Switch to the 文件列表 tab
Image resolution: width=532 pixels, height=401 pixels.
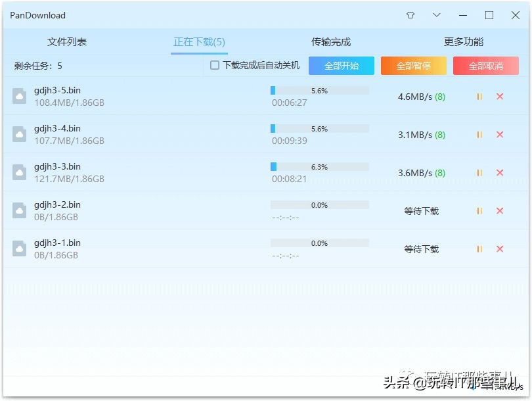pyautogui.click(x=66, y=41)
